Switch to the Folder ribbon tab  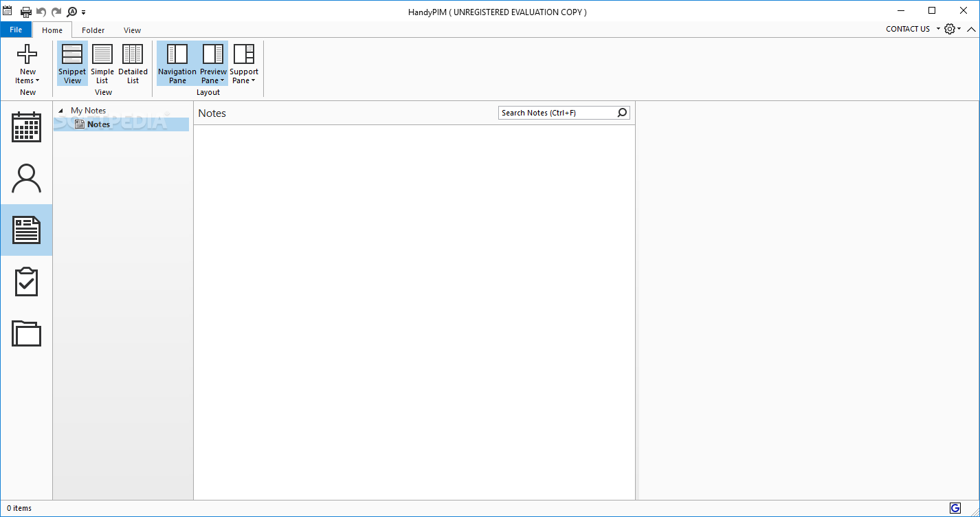click(93, 30)
